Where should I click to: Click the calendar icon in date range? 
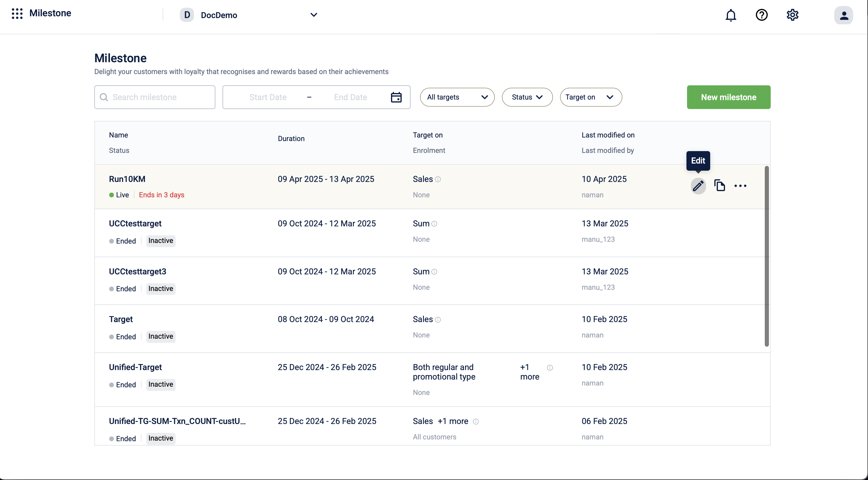(x=396, y=97)
